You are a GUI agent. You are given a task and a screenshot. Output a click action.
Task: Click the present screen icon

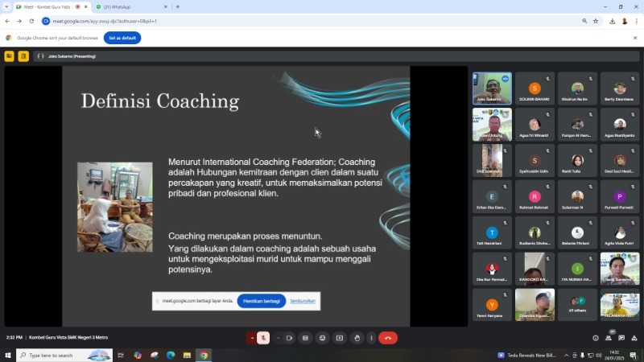pos(340,338)
